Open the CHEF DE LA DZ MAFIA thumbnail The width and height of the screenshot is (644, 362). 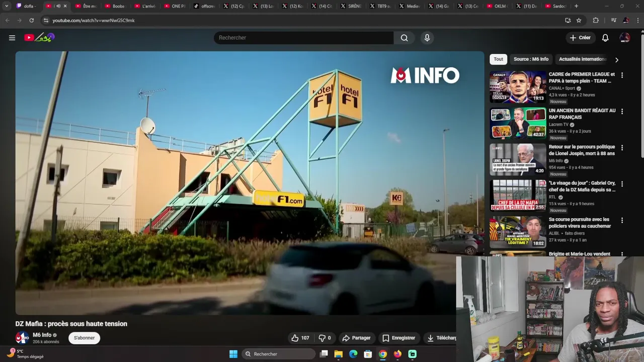(518, 196)
